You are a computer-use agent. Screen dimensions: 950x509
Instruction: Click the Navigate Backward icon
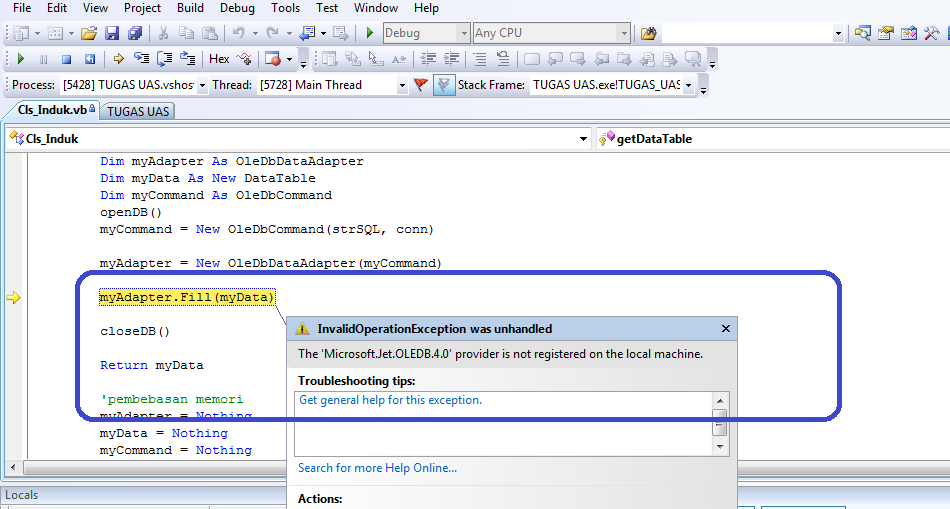click(308, 33)
